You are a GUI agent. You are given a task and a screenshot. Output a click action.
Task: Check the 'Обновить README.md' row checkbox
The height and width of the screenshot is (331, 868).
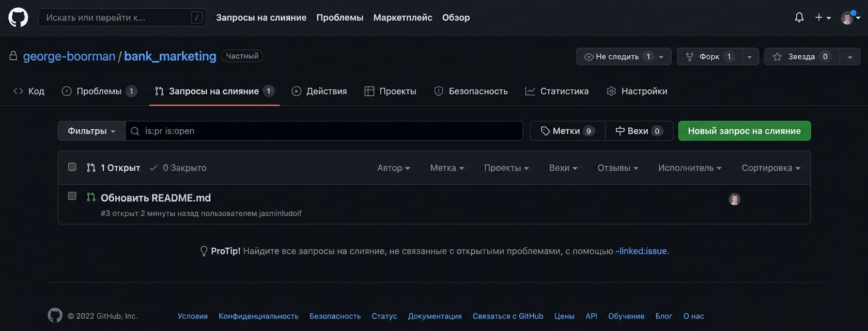click(x=72, y=195)
